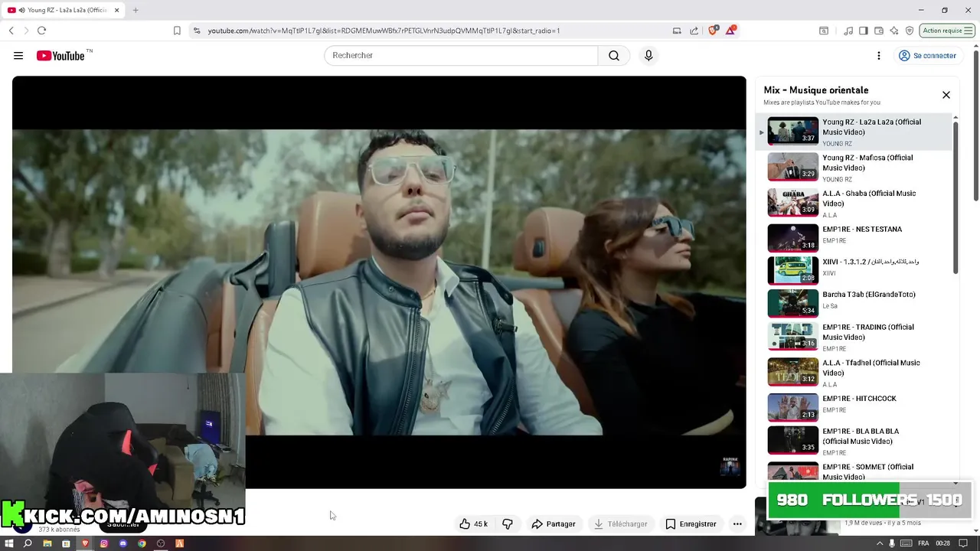Screen dimensions: 980x551
Task: Open Microsoft Store from taskbar
Action: point(66,543)
